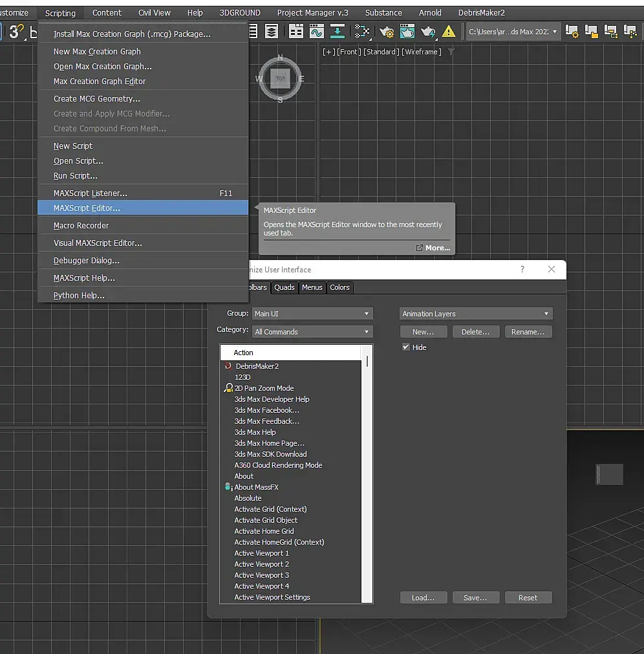The width and height of the screenshot is (644, 654).
Task: Click the yellow warning triangle icon
Action: pos(449,32)
